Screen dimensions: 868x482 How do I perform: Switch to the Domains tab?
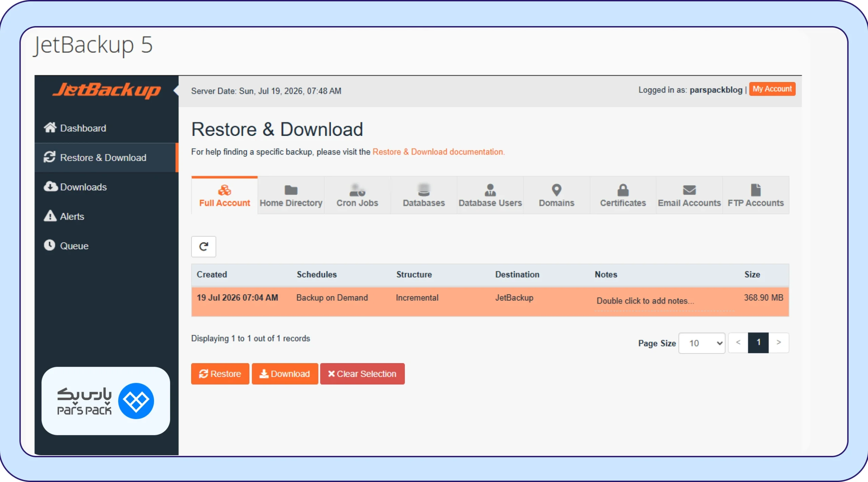click(557, 195)
